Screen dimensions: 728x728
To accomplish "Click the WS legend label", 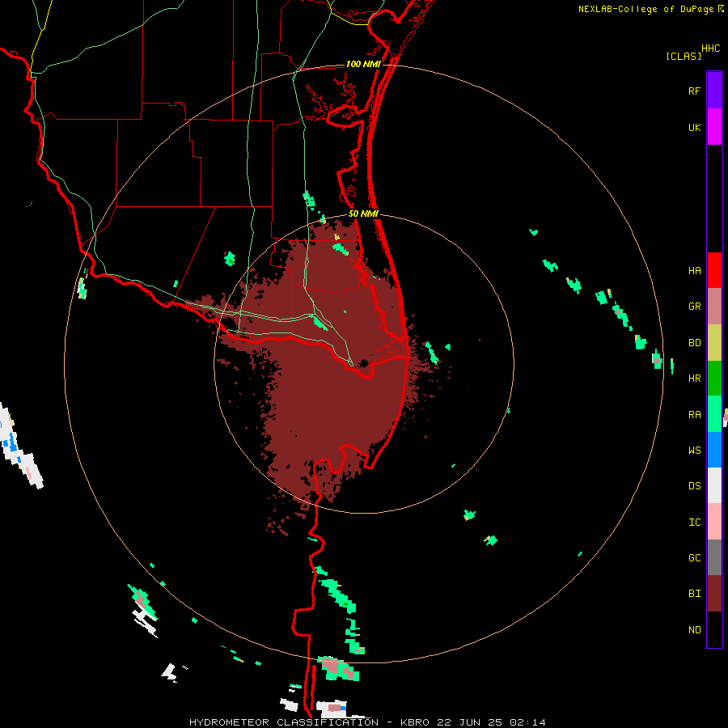I will (694, 451).
